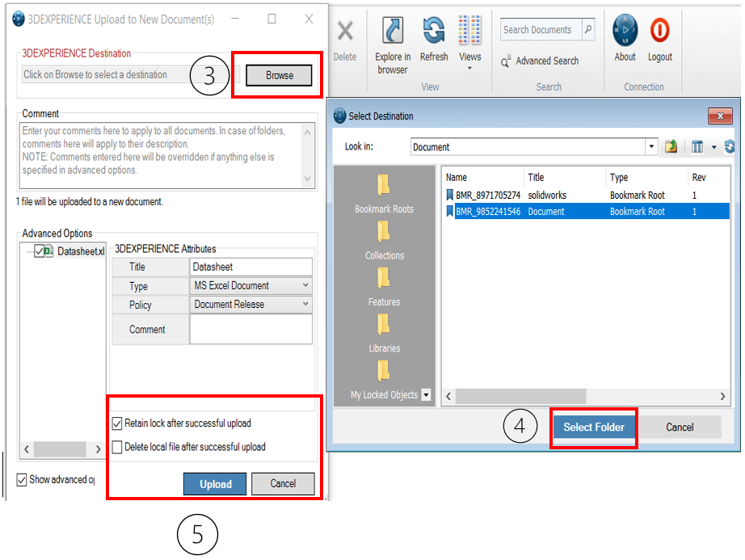Expand the Type MS Excel Document dropdown
The image size is (745, 560).
click(305, 285)
